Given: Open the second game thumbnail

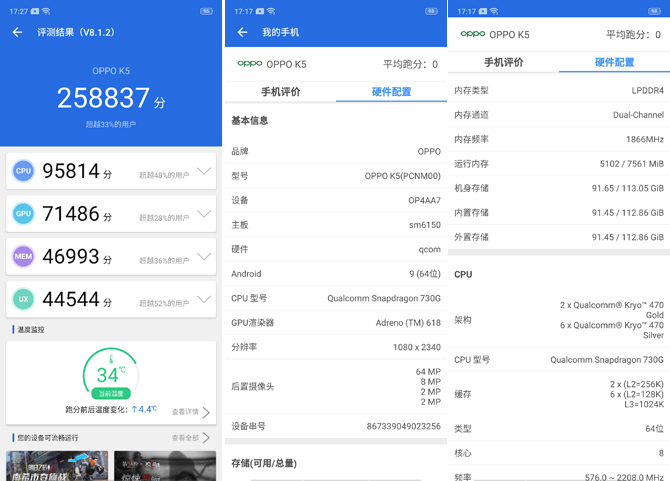Looking at the screenshot, I should coord(165,466).
